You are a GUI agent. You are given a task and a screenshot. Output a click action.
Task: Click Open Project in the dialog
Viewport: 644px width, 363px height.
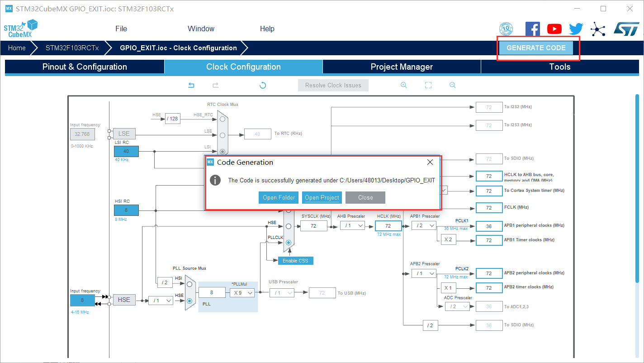(x=322, y=197)
